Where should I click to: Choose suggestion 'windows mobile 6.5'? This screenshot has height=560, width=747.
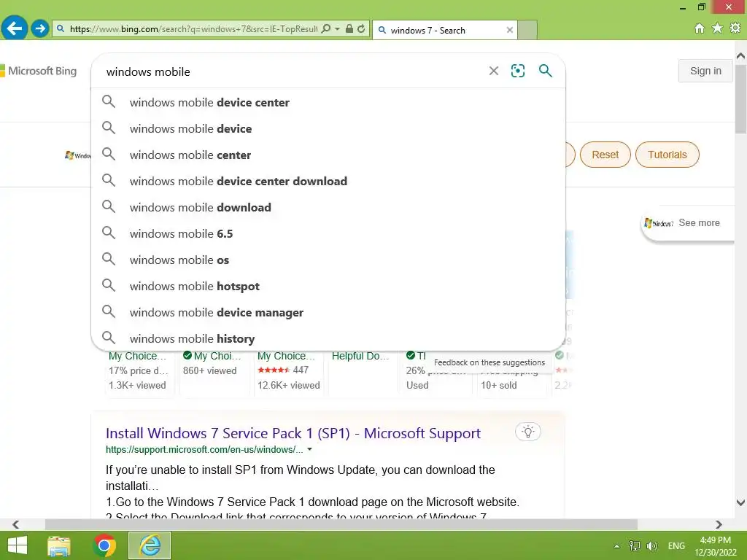328,233
